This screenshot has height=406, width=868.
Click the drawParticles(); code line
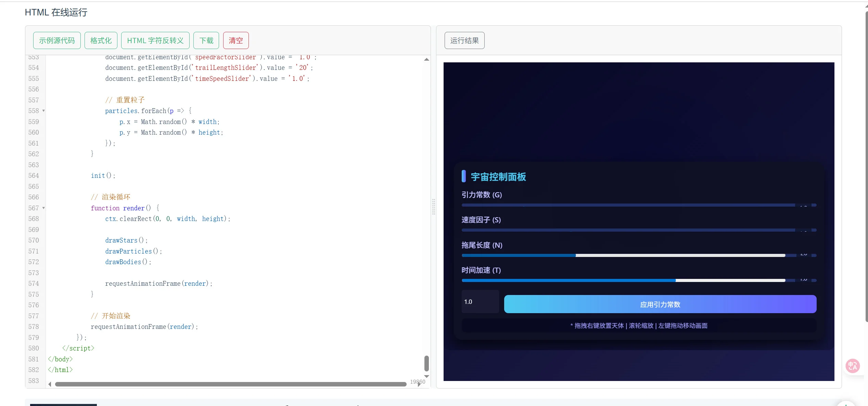(x=133, y=251)
